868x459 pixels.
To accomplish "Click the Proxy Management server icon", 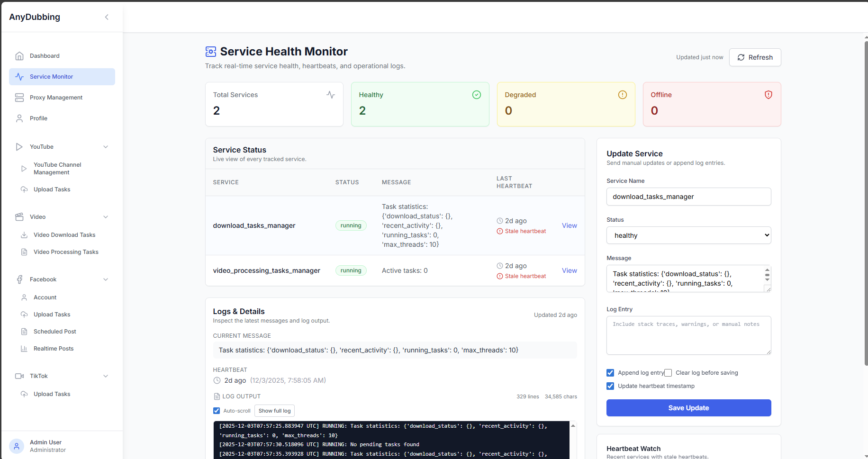I will tap(19, 98).
